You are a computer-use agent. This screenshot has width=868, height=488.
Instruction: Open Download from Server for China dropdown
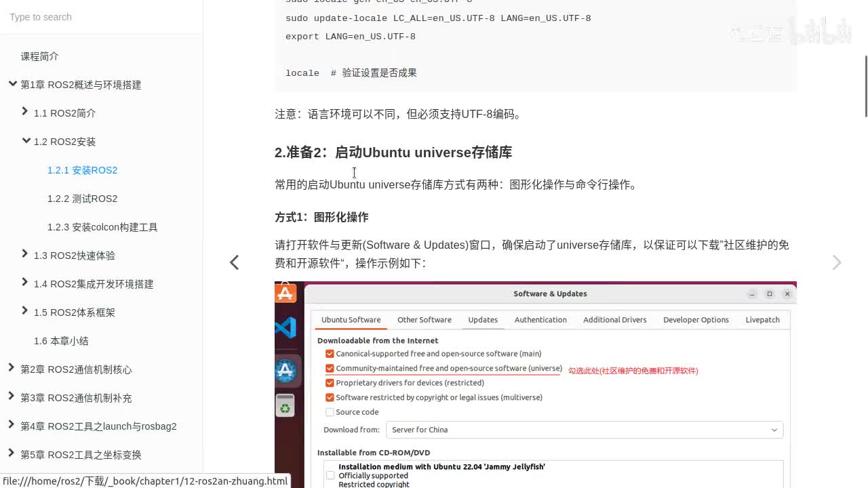pos(585,430)
